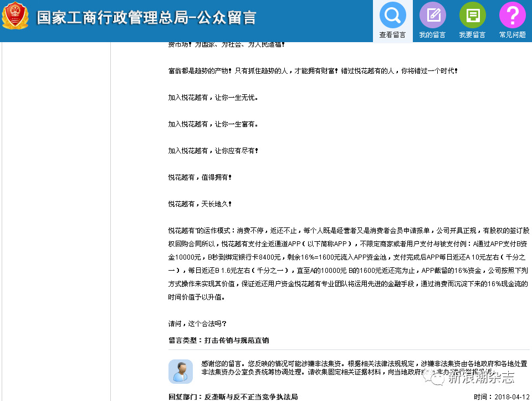Click the 查看留言 magnifier icon
532x401 pixels.
tap(392, 15)
